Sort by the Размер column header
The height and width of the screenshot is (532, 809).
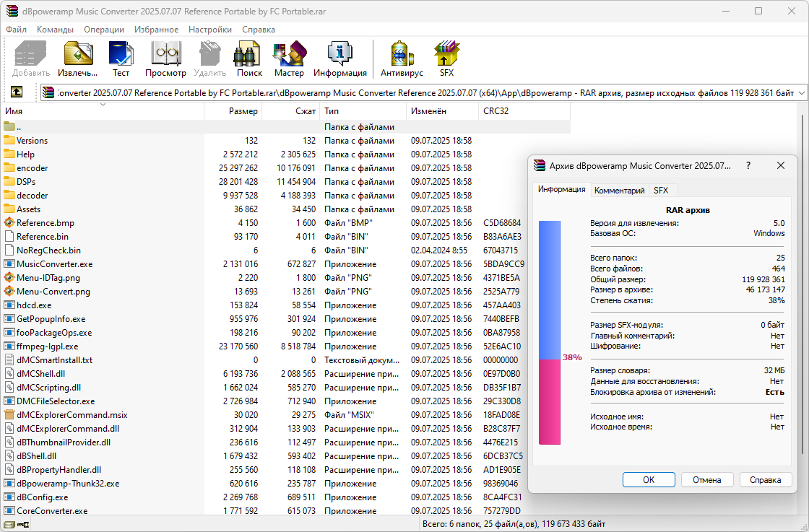point(233,111)
